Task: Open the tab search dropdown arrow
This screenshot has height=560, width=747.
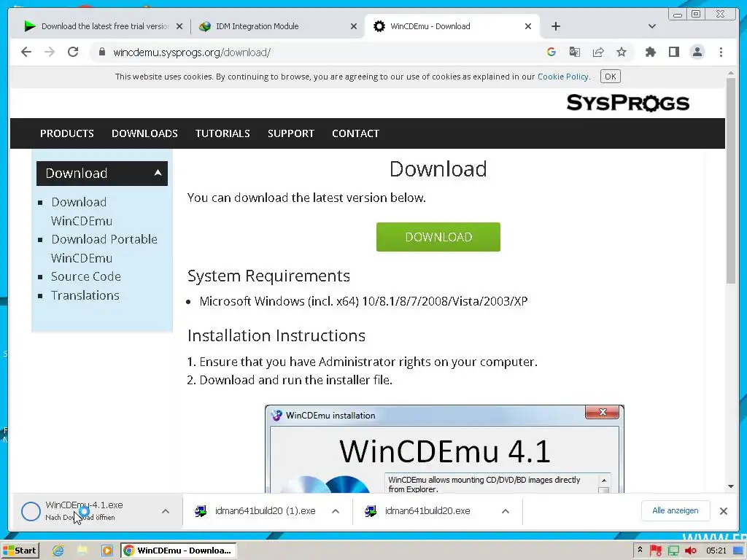Action: click(x=651, y=26)
